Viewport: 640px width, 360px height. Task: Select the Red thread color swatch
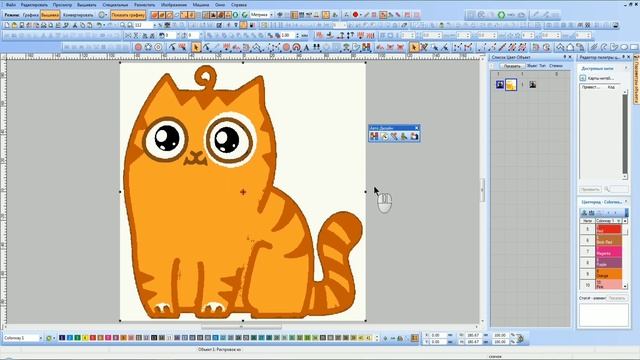coord(609,229)
